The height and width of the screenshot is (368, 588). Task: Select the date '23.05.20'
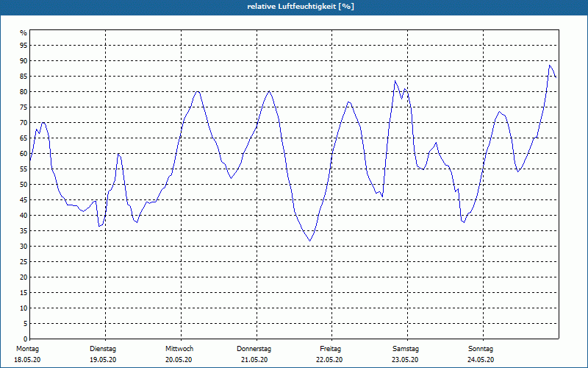point(405,360)
